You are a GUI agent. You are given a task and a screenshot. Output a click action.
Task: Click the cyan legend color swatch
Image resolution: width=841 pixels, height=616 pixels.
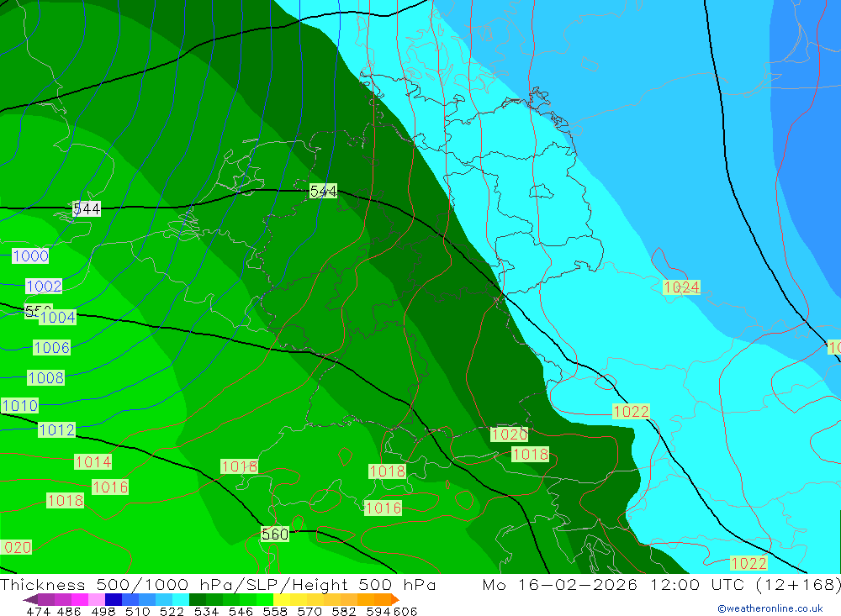point(181,599)
